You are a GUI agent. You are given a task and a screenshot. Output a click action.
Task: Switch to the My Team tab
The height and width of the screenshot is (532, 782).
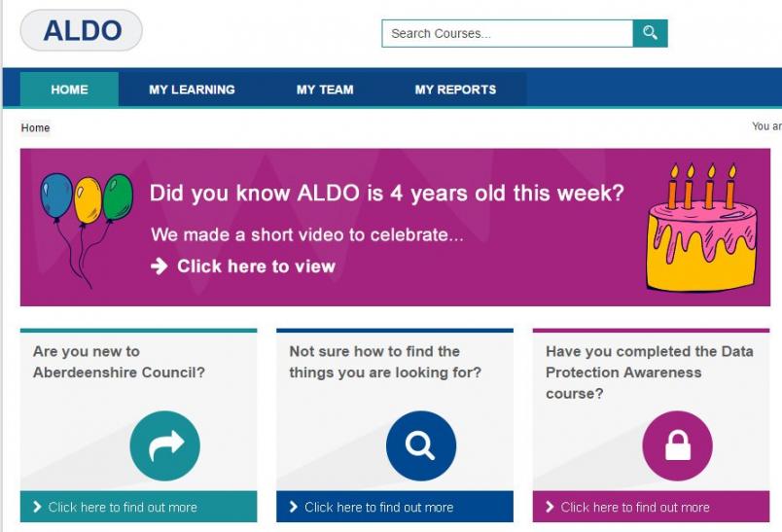coord(325,89)
